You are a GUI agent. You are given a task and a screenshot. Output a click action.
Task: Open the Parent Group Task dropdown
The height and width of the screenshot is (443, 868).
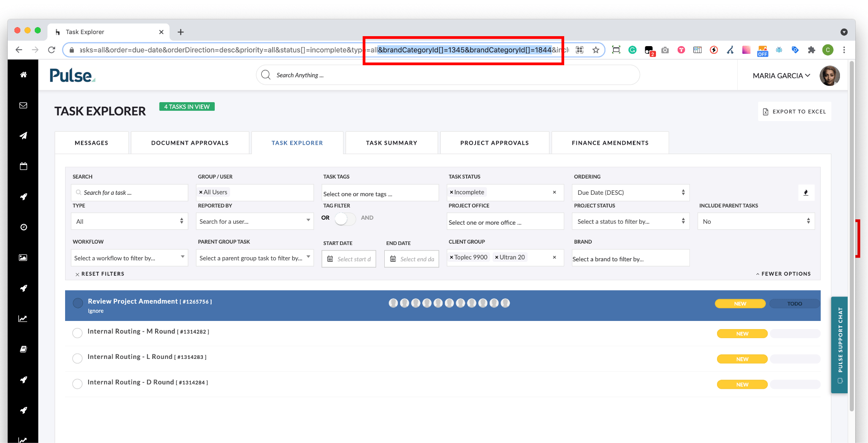[255, 258]
